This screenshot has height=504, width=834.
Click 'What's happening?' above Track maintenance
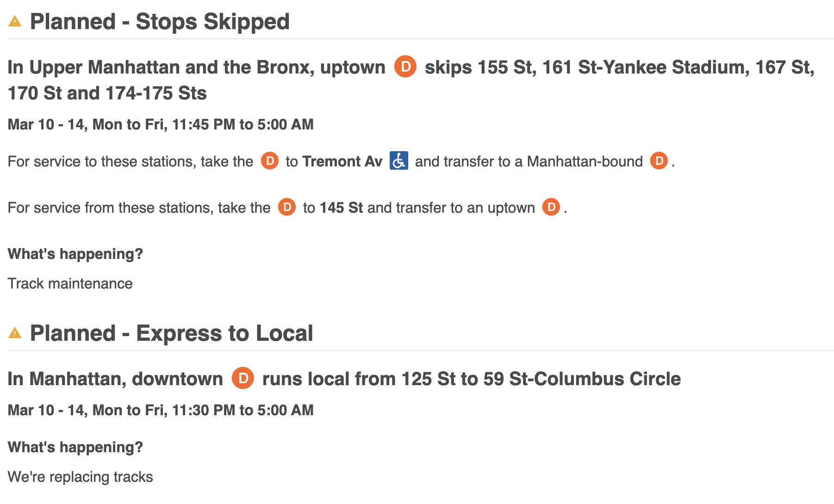(75, 254)
